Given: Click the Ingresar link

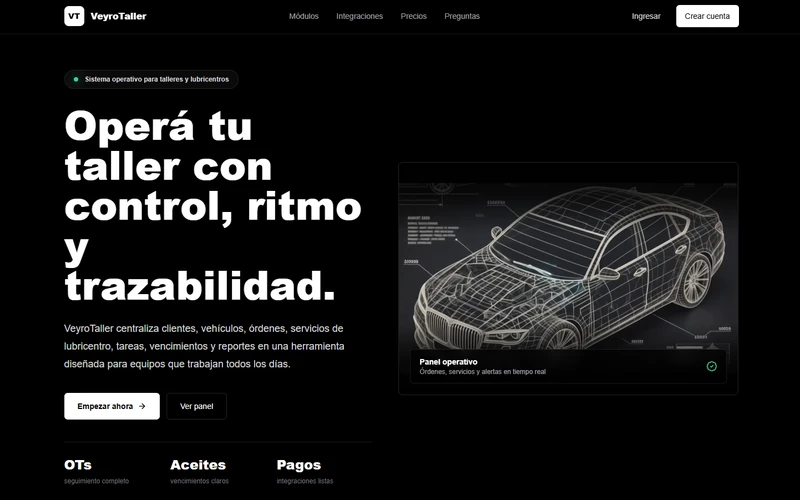Looking at the screenshot, I should point(646,16).
